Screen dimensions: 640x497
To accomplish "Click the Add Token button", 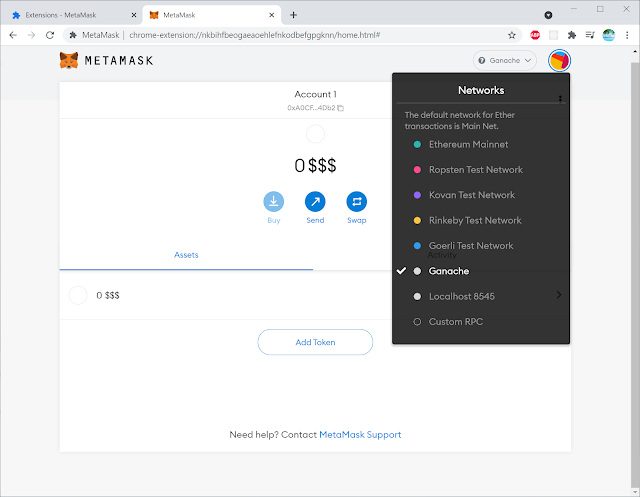I will click(x=315, y=342).
